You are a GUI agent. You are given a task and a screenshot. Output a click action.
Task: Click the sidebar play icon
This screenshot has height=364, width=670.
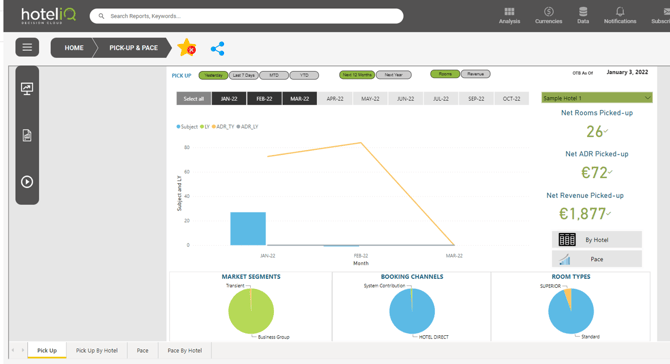click(x=27, y=182)
